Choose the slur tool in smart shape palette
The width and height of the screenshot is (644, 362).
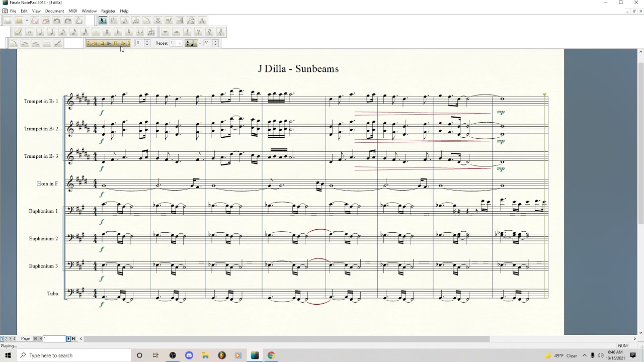click(x=13, y=43)
